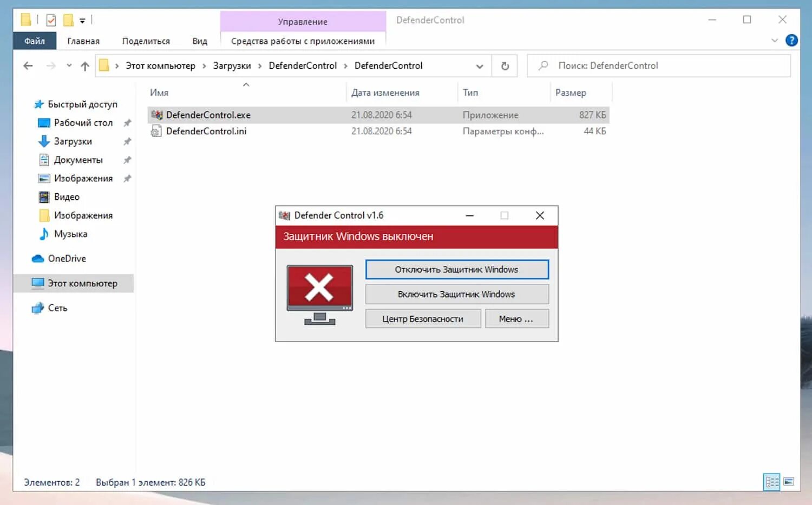The height and width of the screenshot is (505, 812).
Task: Expand the recent locations dropdown arrow
Action: 69,66
